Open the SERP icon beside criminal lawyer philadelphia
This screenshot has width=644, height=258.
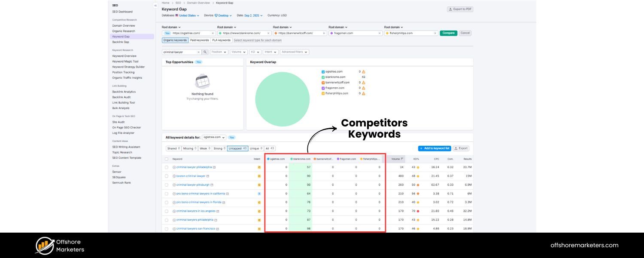point(214,167)
